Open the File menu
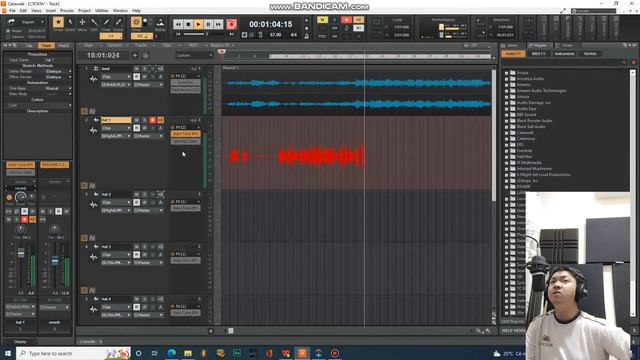 [12, 11]
